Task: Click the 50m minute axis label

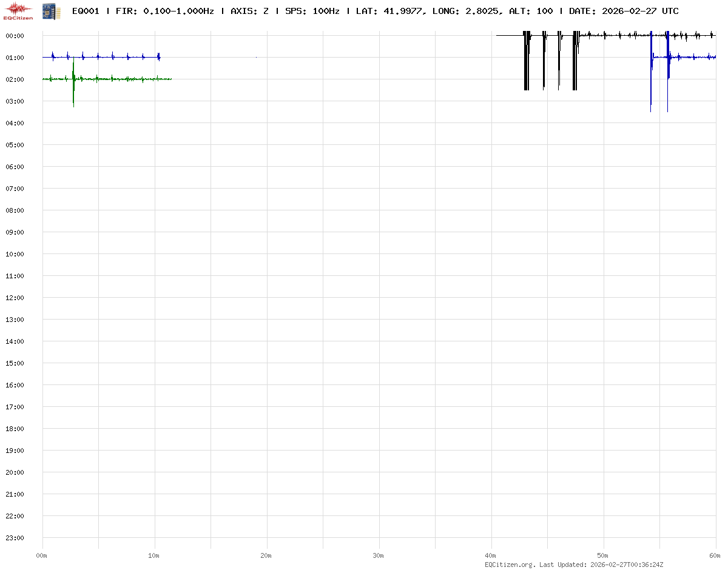Action: pyautogui.click(x=603, y=555)
